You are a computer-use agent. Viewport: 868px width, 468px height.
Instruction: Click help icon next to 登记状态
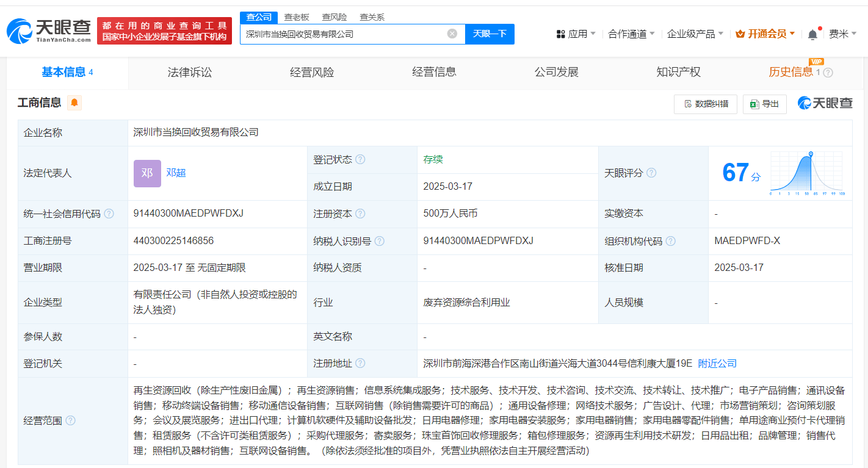click(360, 159)
